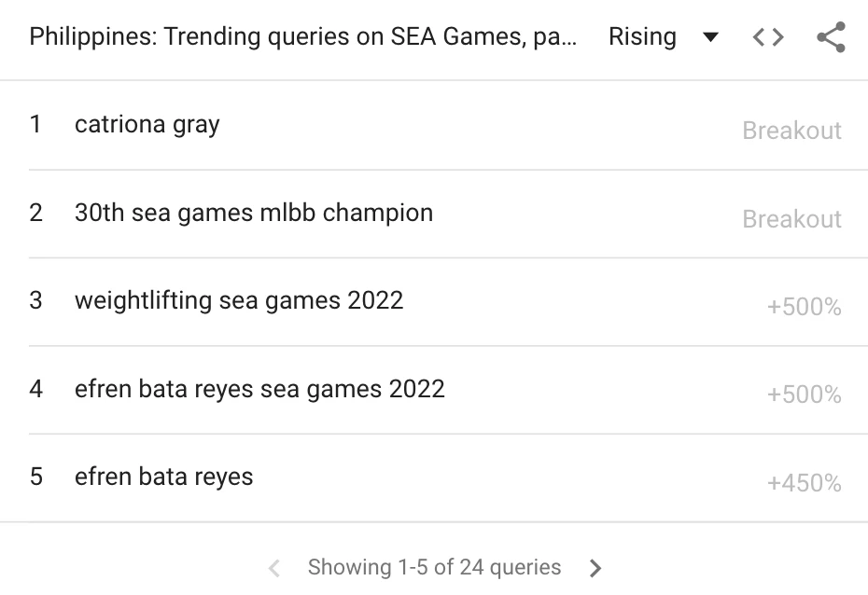Image resolution: width=868 pixels, height=595 pixels.
Task: Open efren bata reyes sea games 2022
Action: point(259,389)
